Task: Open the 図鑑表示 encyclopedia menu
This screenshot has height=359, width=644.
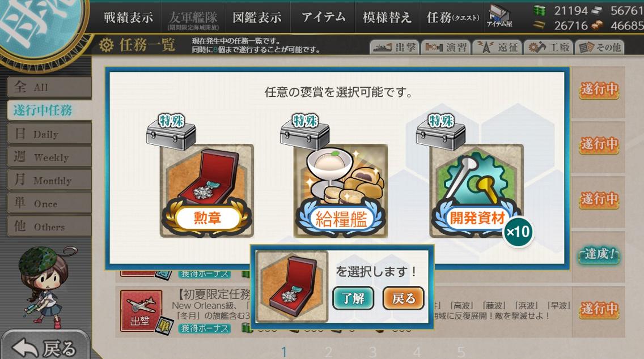Action: [257, 17]
